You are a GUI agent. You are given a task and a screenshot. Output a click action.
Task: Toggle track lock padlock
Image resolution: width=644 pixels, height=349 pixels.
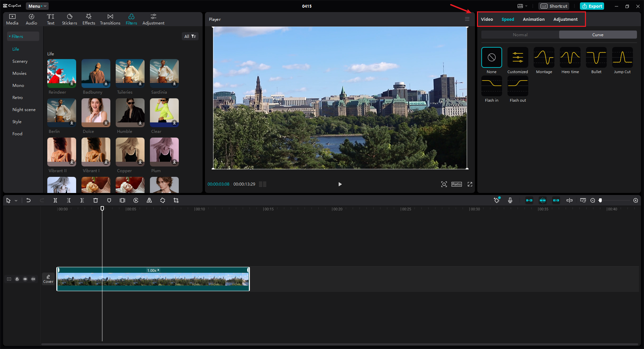pos(17,279)
